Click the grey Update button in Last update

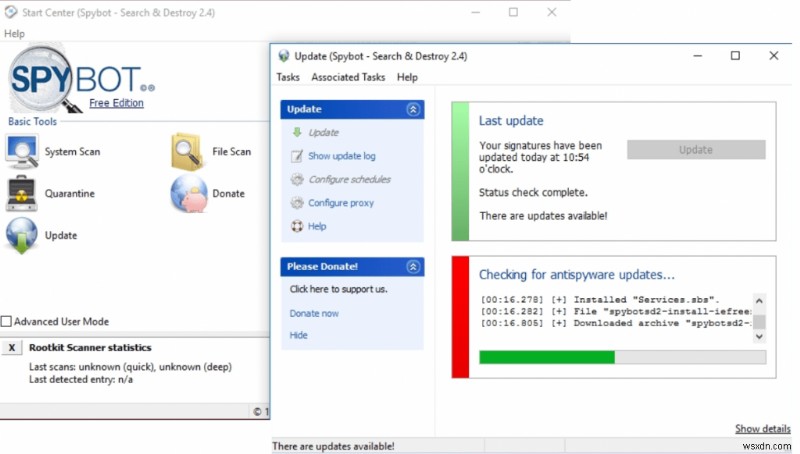click(x=696, y=149)
